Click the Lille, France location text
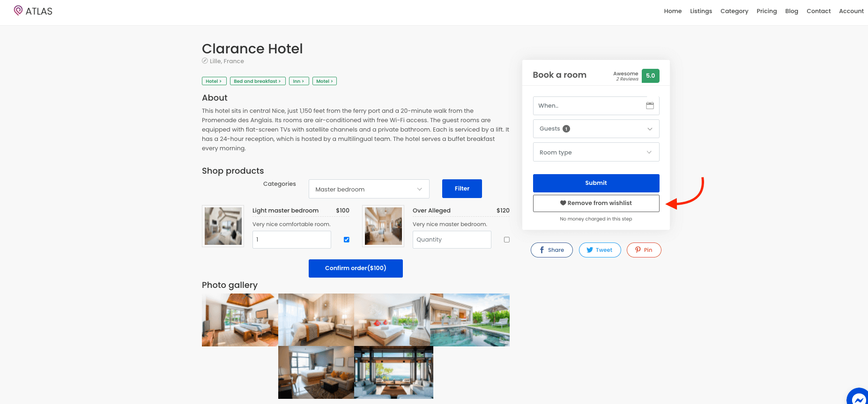 click(x=227, y=61)
